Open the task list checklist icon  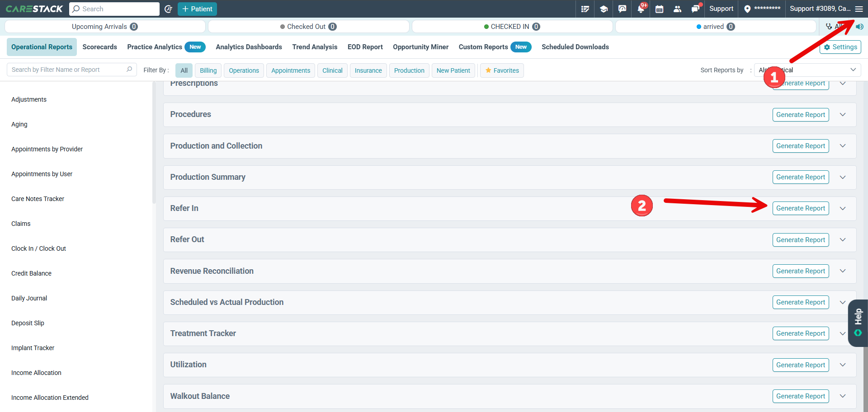point(585,9)
